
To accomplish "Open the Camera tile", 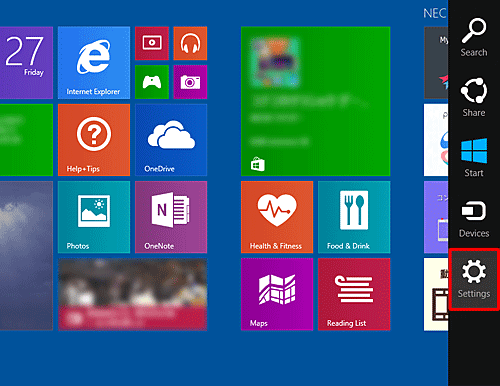I will click(190, 82).
